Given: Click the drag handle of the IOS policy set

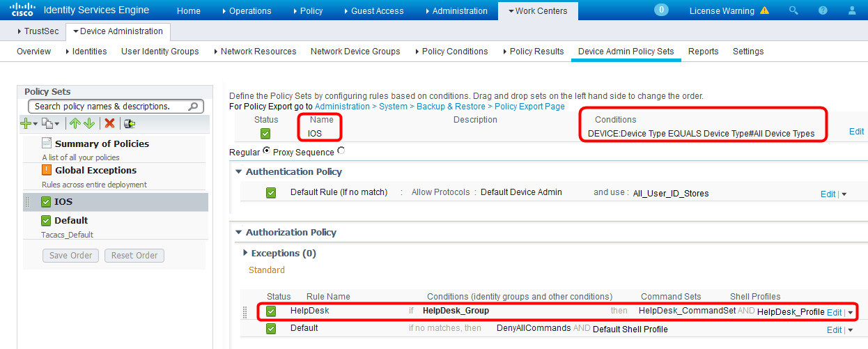Looking at the screenshot, I should (28, 202).
